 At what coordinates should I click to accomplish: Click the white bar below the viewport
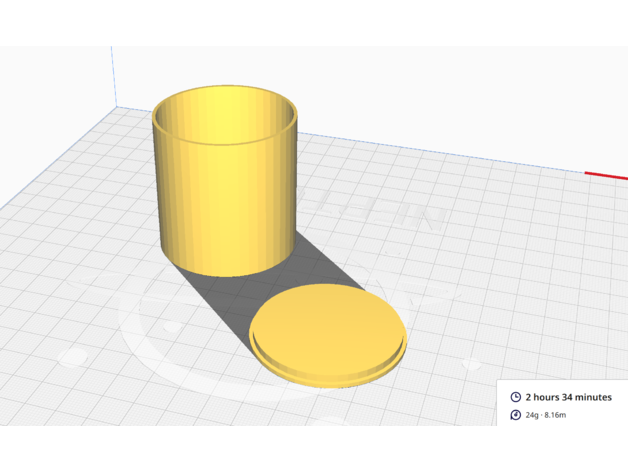(x=314, y=449)
